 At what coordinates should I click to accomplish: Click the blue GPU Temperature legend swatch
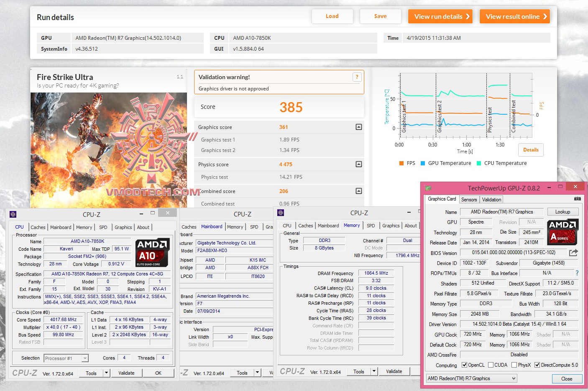(423, 163)
